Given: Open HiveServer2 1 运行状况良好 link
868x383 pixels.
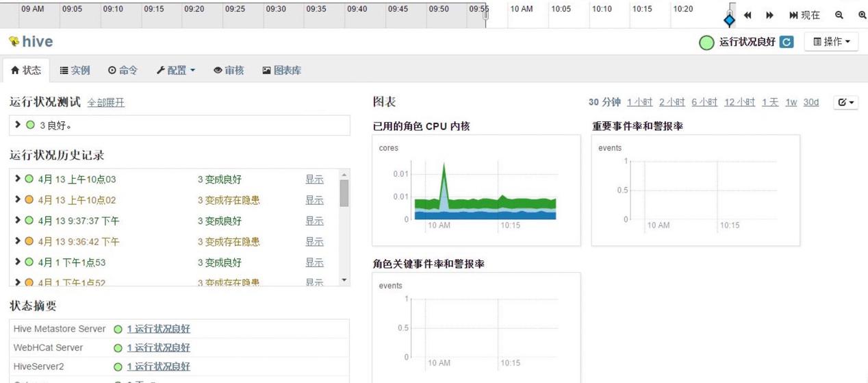Looking at the screenshot, I should [x=158, y=367].
